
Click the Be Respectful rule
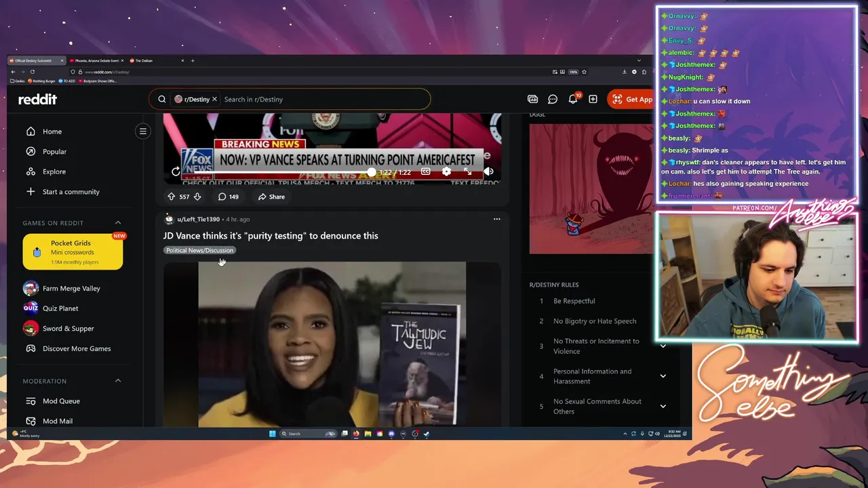[x=574, y=301]
